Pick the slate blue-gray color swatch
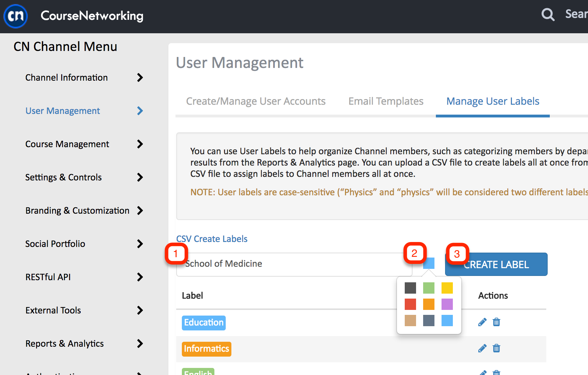 (429, 321)
